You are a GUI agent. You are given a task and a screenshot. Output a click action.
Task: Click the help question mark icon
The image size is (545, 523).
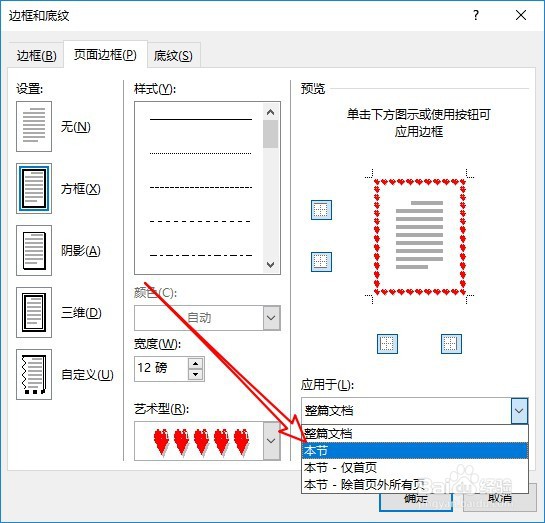click(x=476, y=15)
